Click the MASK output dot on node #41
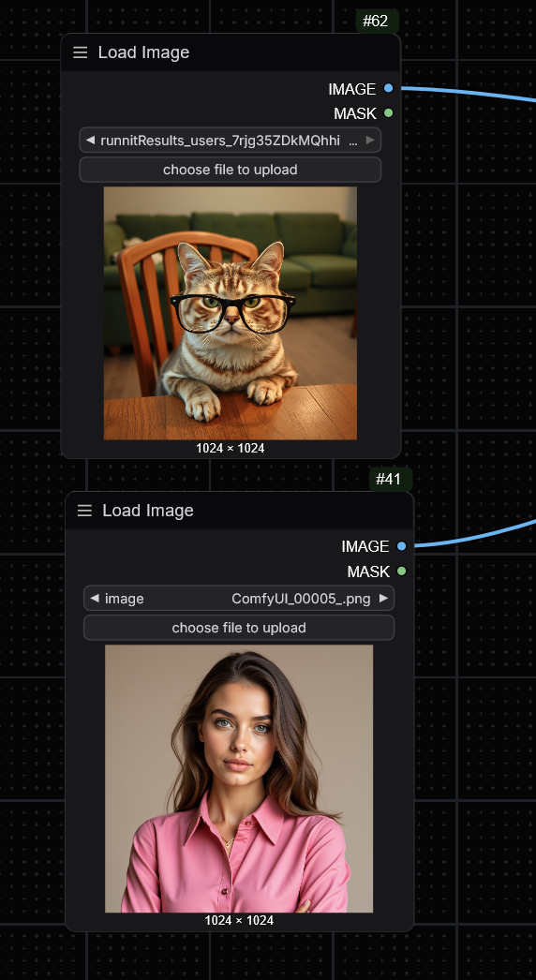This screenshot has height=980, width=536. (x=401, y=572)
